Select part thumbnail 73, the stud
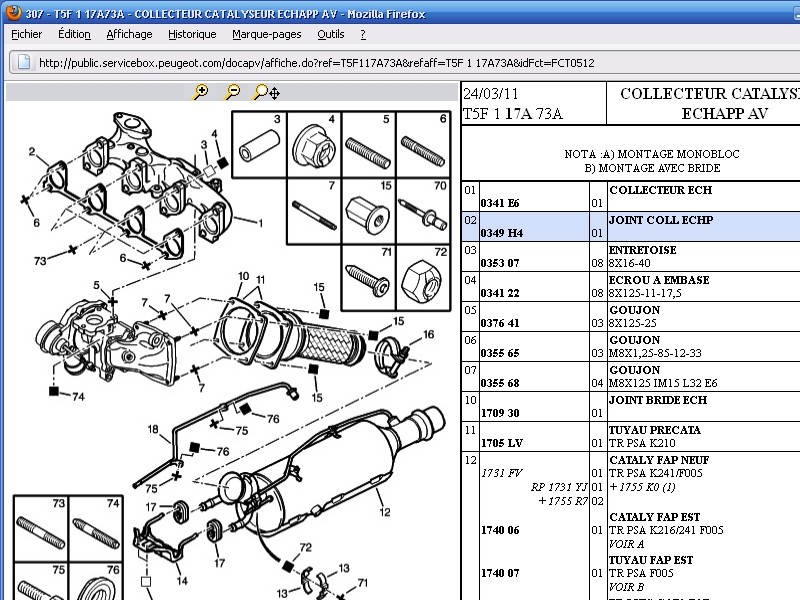Image resolution: width=800 pixels, height=600 pixels. pos(41,529)
